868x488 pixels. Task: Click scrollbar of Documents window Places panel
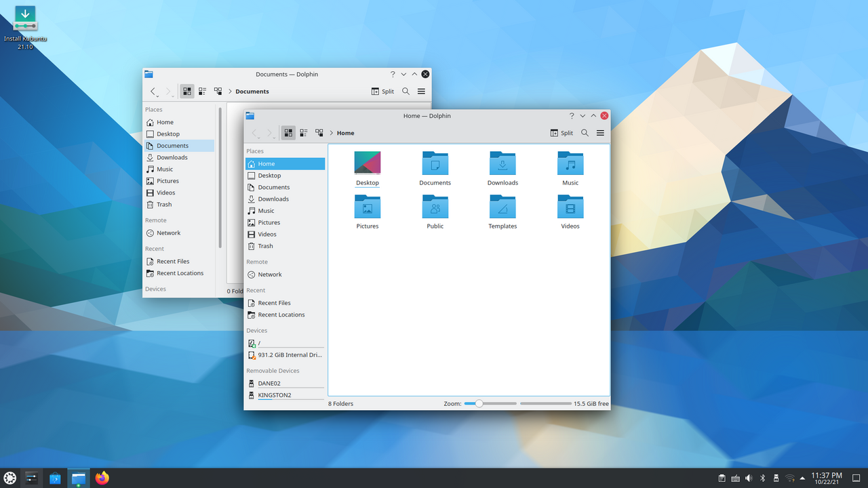(220, 178)
